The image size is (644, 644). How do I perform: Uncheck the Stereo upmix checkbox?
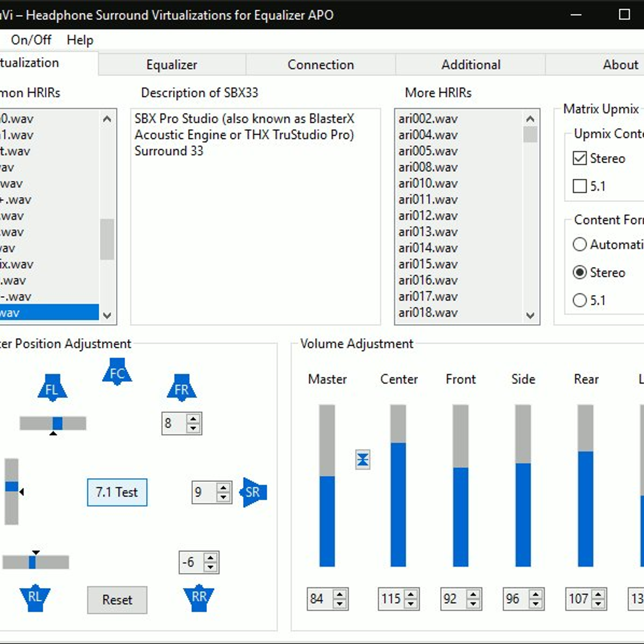coord(580,158)
